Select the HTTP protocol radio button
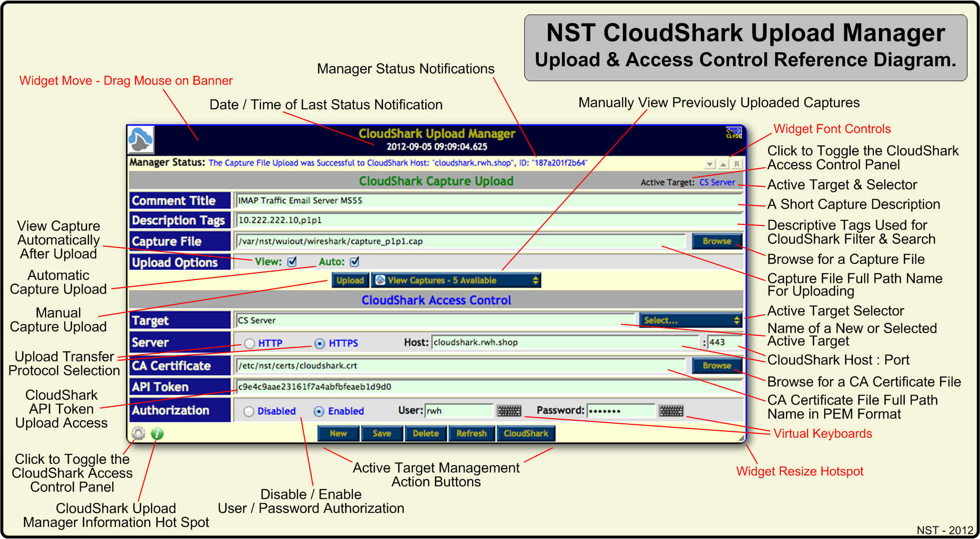The height and width of the screenshot is (539, 980). 249,344
